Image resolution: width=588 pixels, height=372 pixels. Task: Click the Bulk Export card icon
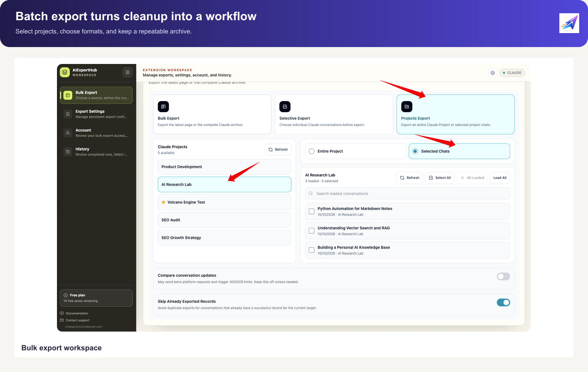(164, 107)
